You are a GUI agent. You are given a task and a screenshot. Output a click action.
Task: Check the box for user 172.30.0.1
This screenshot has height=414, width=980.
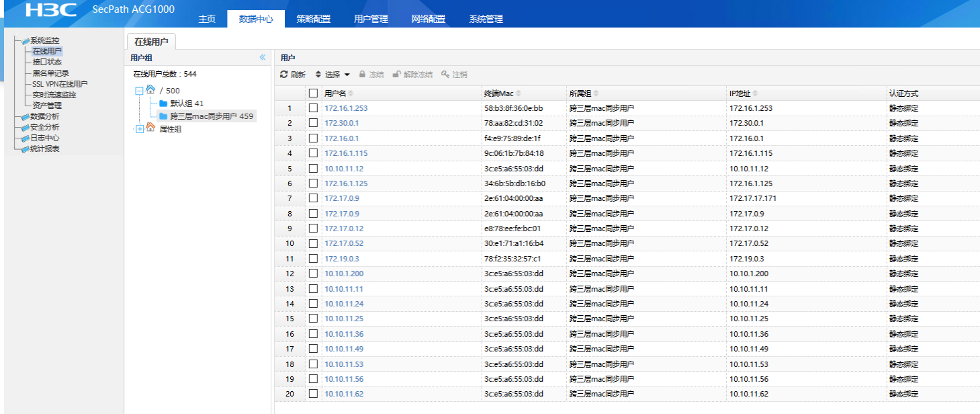click(x=313, y=123)
